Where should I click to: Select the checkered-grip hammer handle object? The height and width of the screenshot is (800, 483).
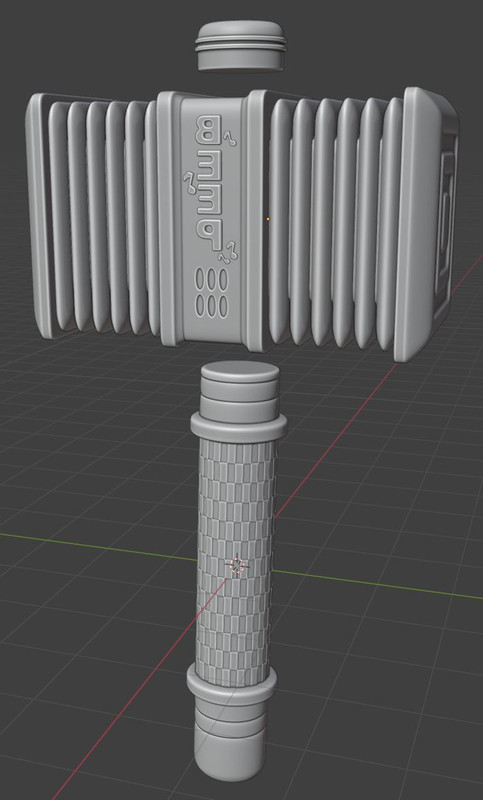point(236,571)
